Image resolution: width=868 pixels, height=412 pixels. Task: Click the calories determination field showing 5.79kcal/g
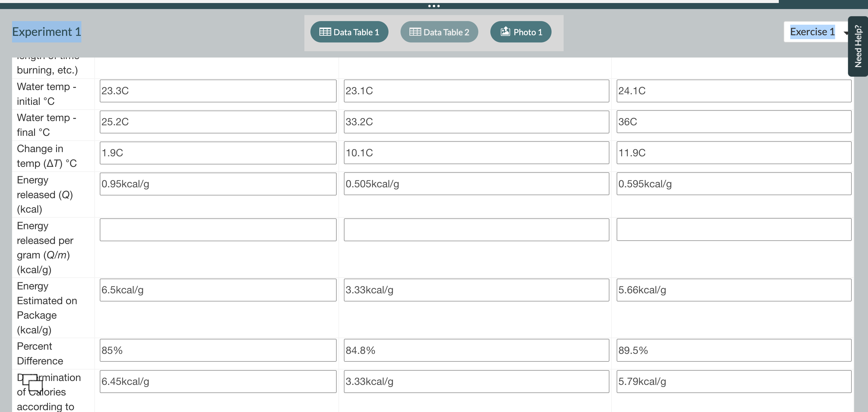734,381
